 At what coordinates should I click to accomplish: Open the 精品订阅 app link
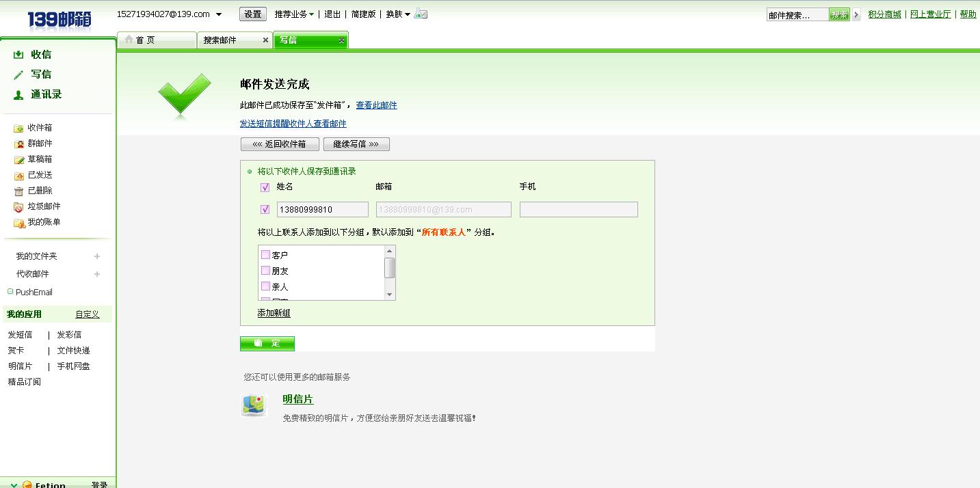click(x=25, y=382)
